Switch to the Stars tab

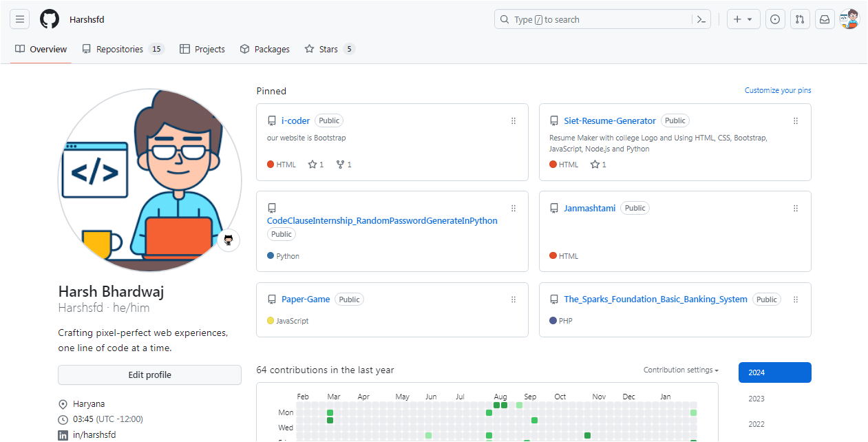click(x=330, y=49)
